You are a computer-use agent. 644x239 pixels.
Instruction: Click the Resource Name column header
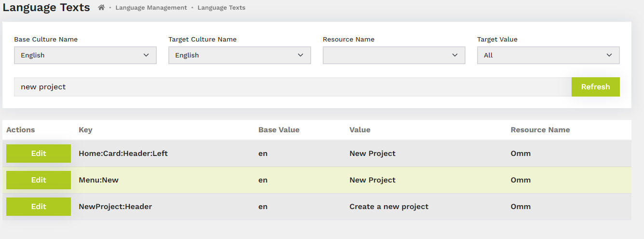click(540, 130)
